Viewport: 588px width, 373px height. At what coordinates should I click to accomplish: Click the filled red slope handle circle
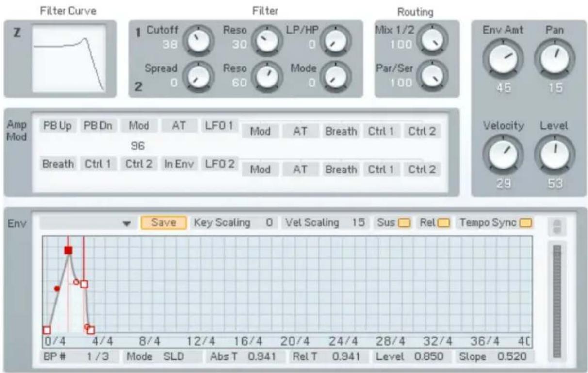click(57, 288)
